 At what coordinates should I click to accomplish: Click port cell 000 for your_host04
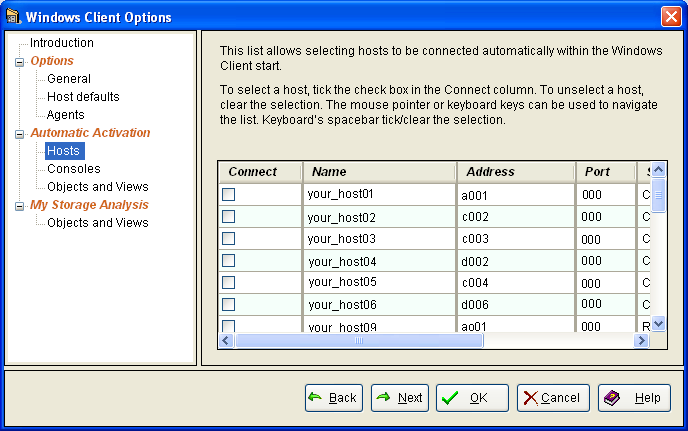click(606, 260)
